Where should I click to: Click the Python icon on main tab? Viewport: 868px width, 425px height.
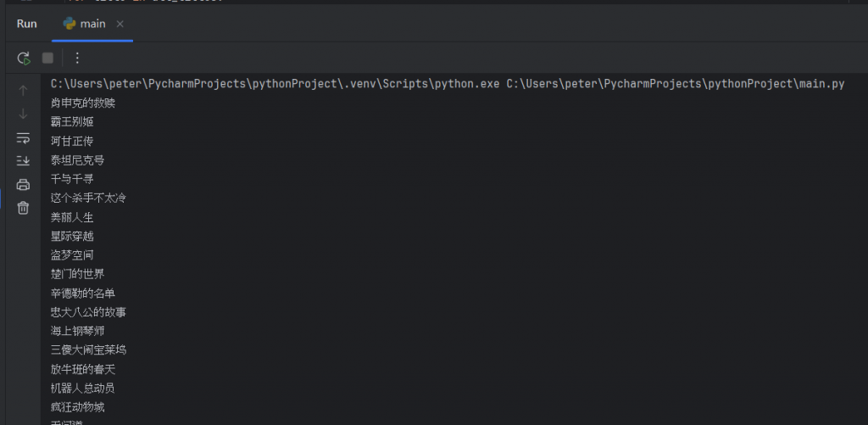(x=70, y=23)
